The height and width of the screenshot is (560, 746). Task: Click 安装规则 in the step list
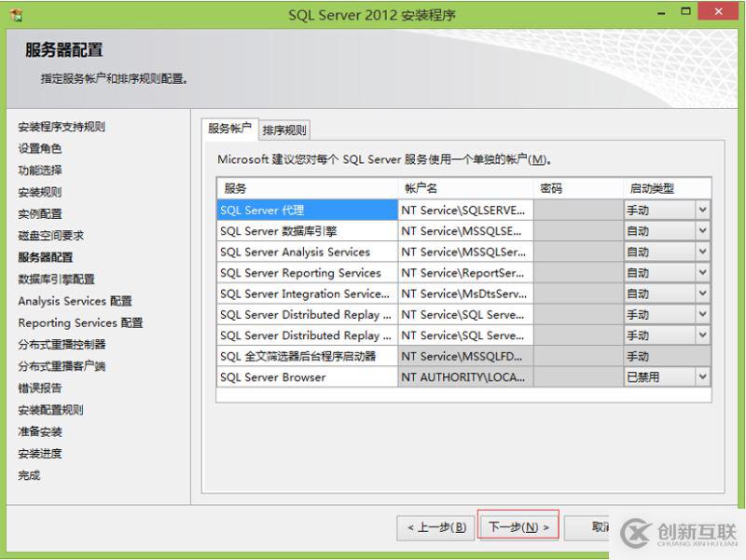[x=40, y=192]
